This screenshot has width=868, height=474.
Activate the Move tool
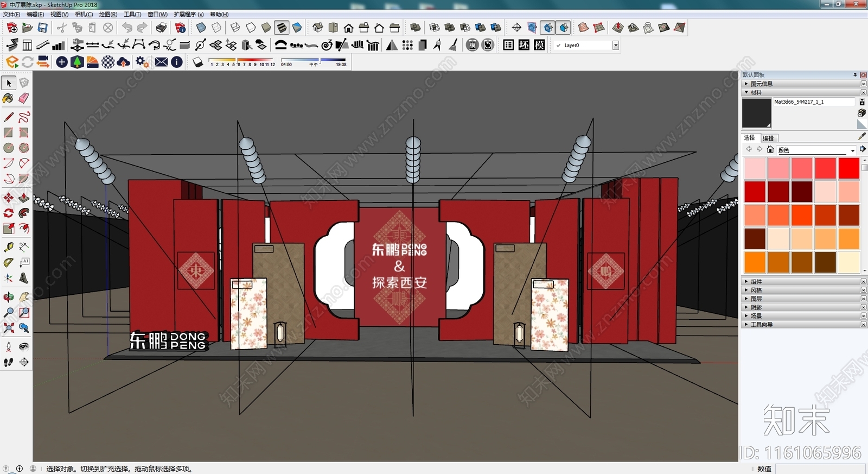point(9,198)
